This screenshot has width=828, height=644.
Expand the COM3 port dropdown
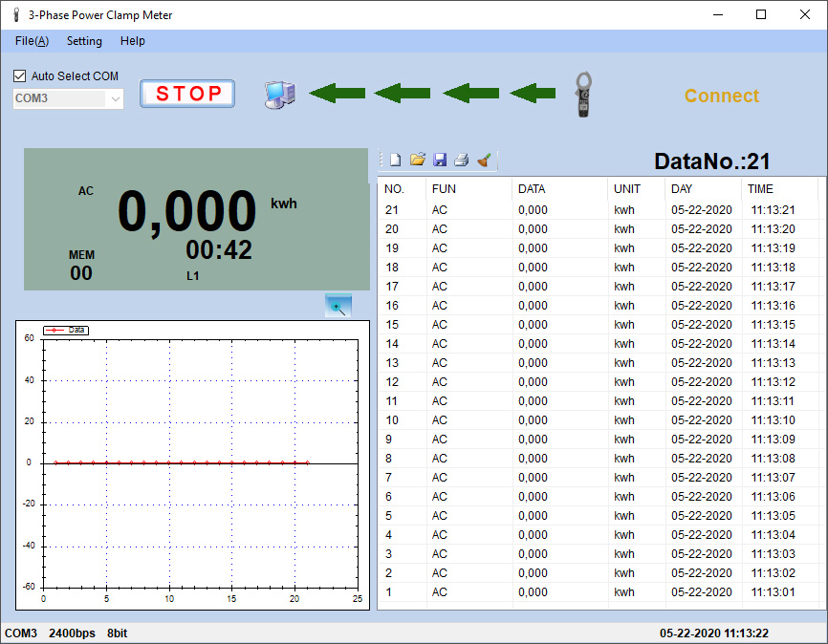coord(116,98)
